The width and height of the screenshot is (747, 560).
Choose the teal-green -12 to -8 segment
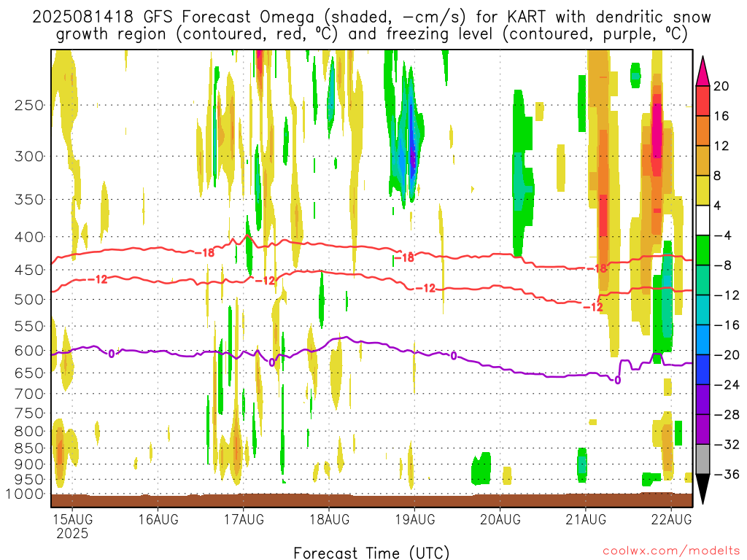[x=703, y=280]
